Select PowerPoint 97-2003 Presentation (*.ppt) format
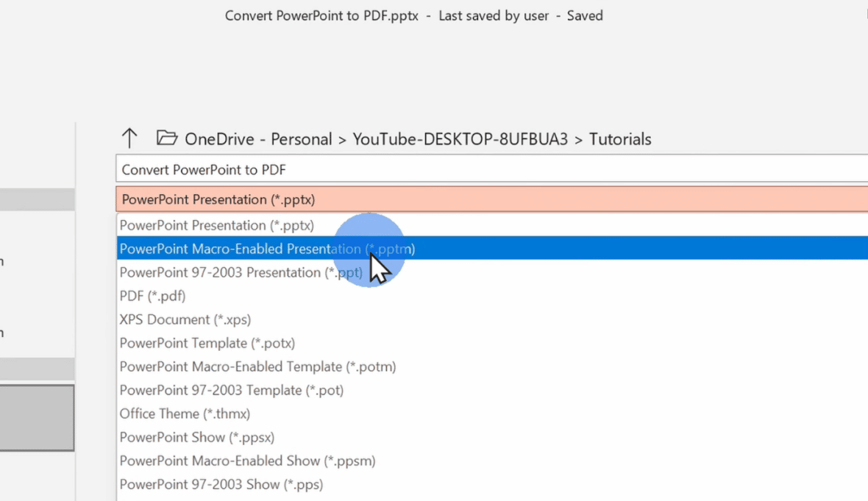This screenshot has height=501, width=868. 241,272
